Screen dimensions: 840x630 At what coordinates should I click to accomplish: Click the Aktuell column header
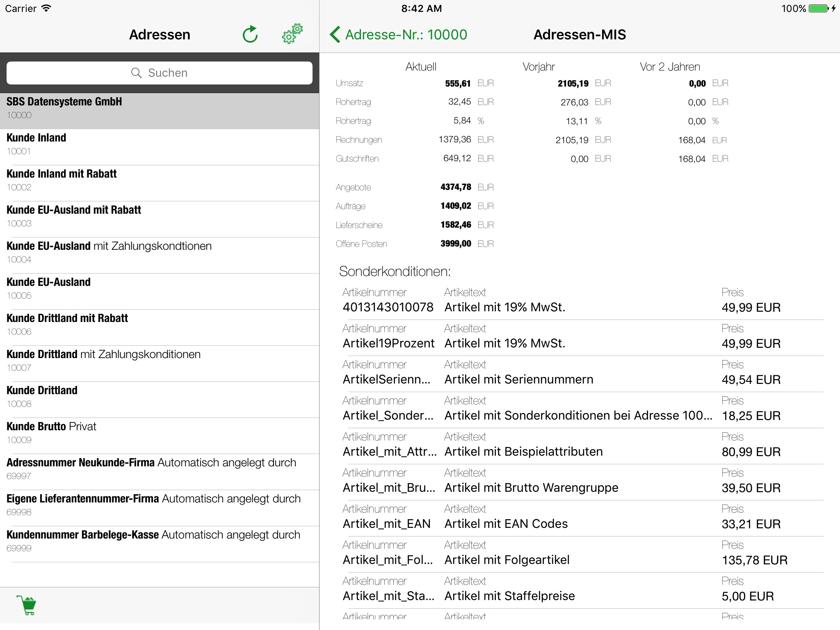pos(421,67)
